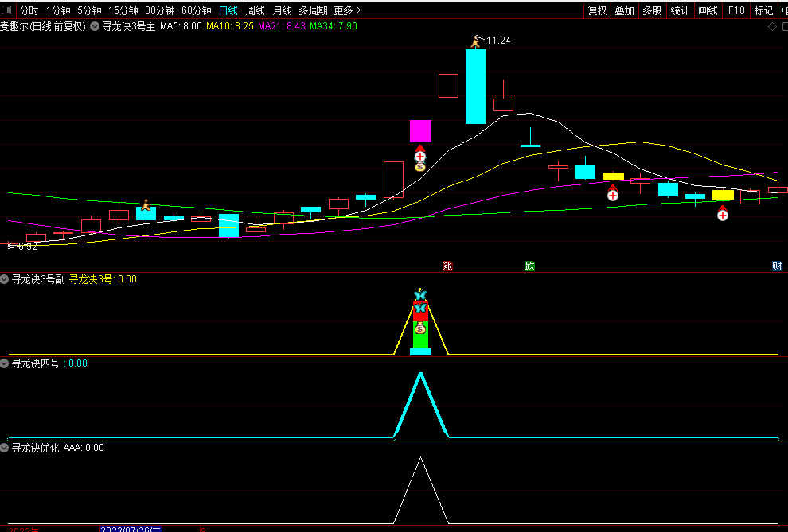Open the 寻龙诀四号 indicator dropdown arrow
The width and height of the screenshot is (788, 532).
click(x=5, y=363)
